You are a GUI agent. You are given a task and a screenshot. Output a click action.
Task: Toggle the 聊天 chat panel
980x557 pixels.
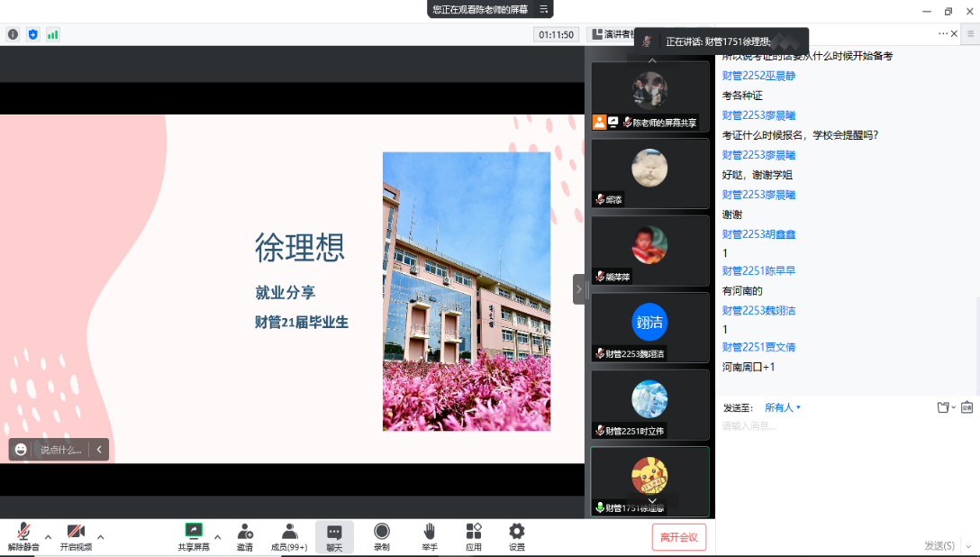pyautogui.click(x=334, y=536)
